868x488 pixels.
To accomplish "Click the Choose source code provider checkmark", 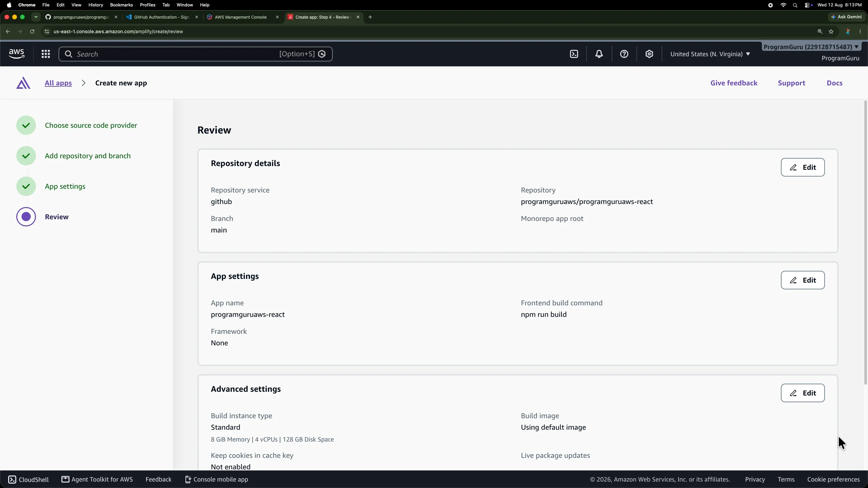I will 26,125.
